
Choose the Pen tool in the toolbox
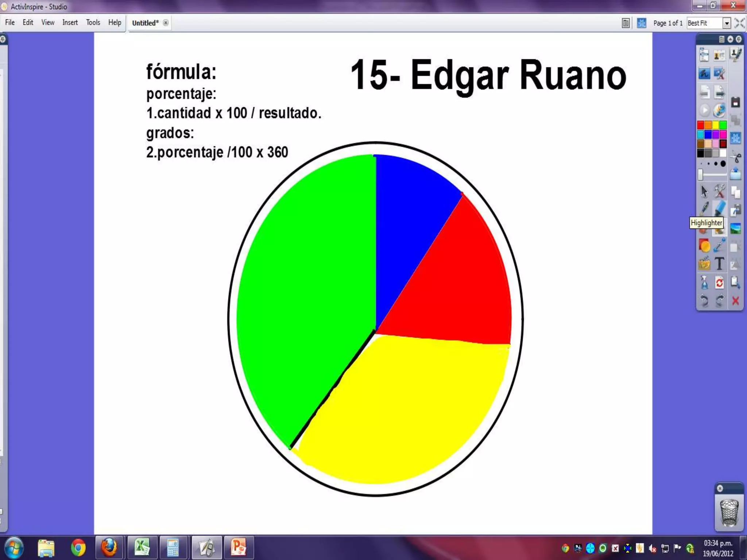coord(704,208)
